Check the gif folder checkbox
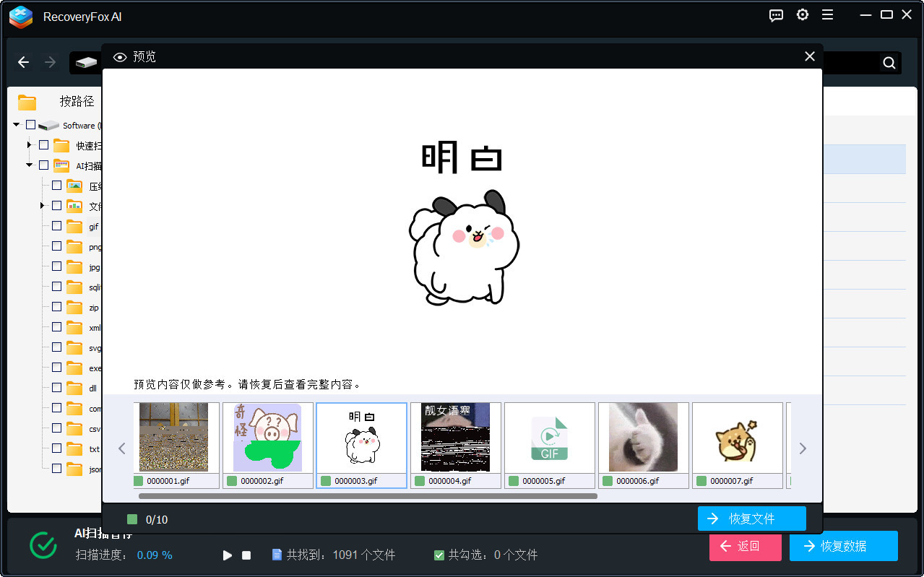 coord(56,226)
